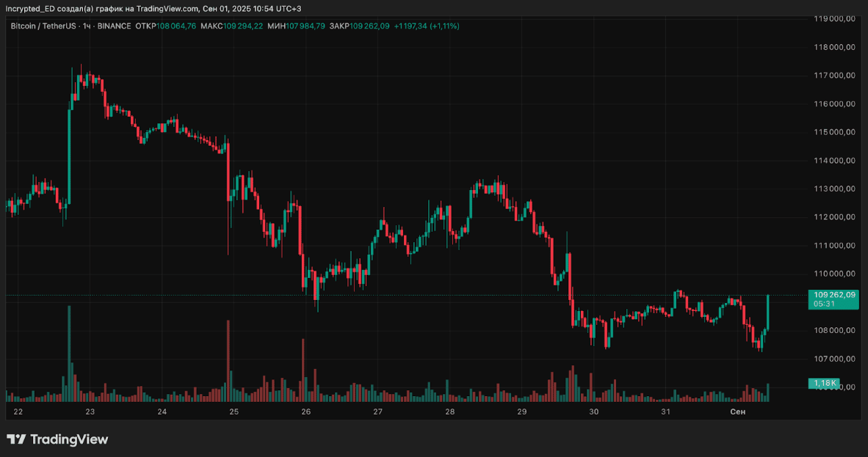Viewport: 868px width, 457px height.
Task: Select the Bitcoin / TetherUS symbol title
Action: point(43,26)
